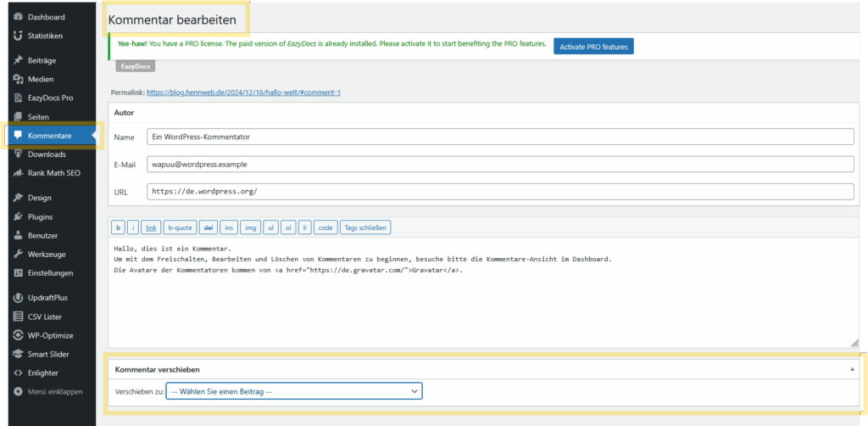Image resolution: width=868 pixels, height=426 pixels.
Task: Open the "Verschieben zu" post dropdown
Action: [x=294, y=391]
